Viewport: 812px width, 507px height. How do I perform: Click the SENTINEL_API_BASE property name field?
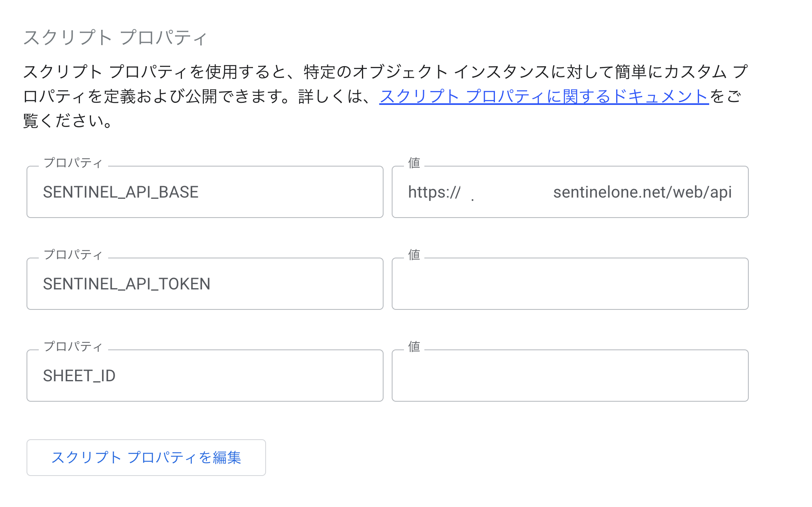204,192
